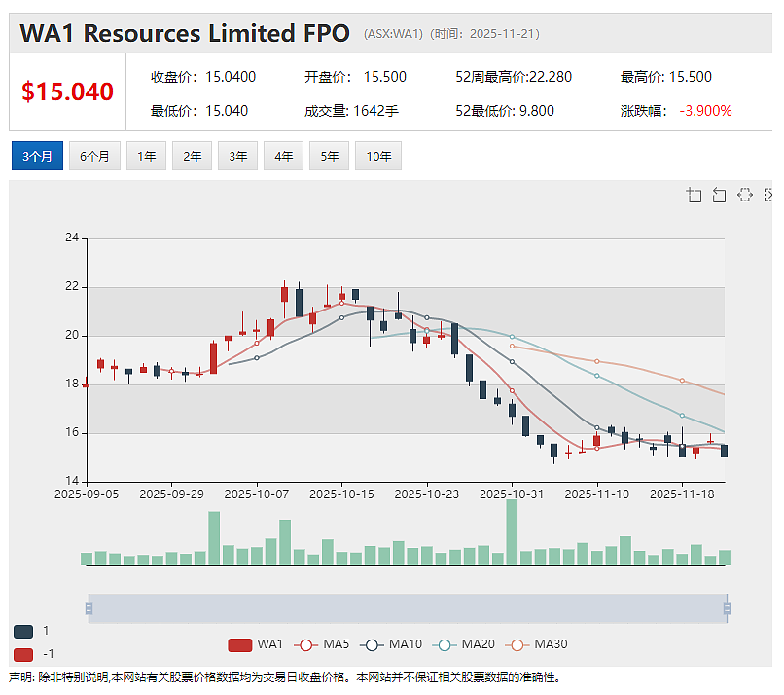The width and height of the screenshot is (784, 695).
Task: Click the y-axis label 18
Action: [x=72, y=384]
